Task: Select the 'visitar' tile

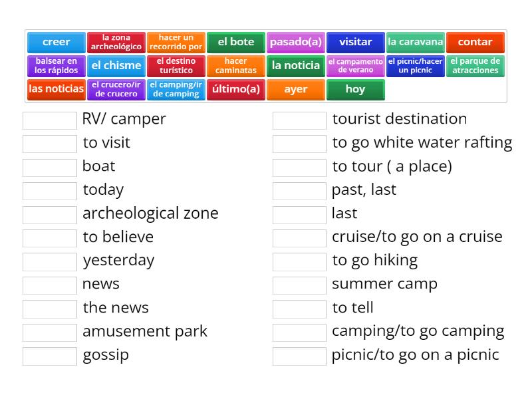Action: [x=356, y=43]
